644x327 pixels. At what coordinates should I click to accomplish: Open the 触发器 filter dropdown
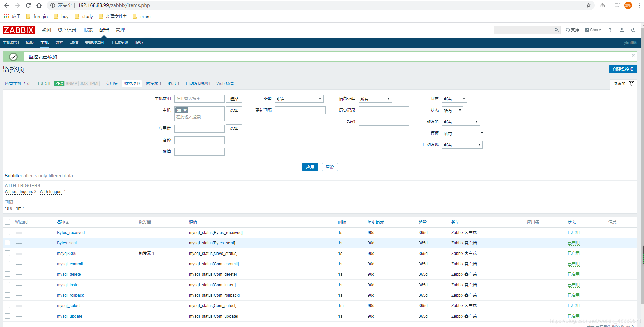(x=460, y=122)
